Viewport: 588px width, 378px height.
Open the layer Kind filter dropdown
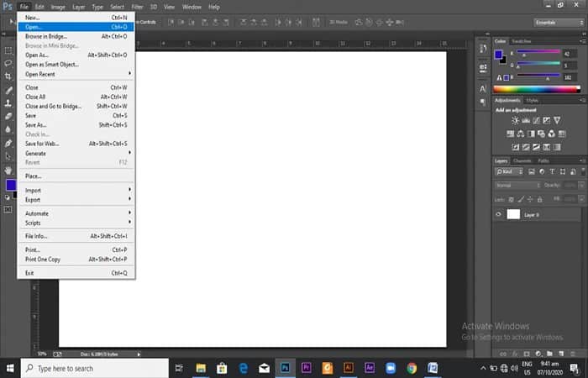(509, 171)
